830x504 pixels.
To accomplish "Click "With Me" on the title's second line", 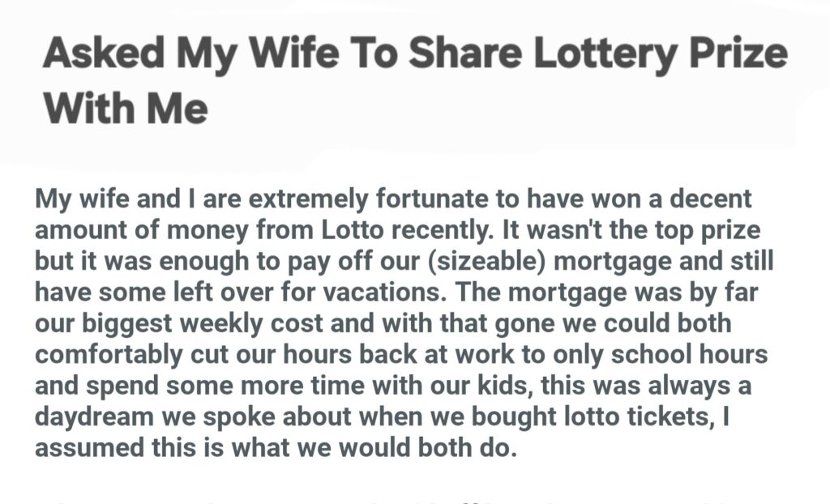I will point(125,107).
